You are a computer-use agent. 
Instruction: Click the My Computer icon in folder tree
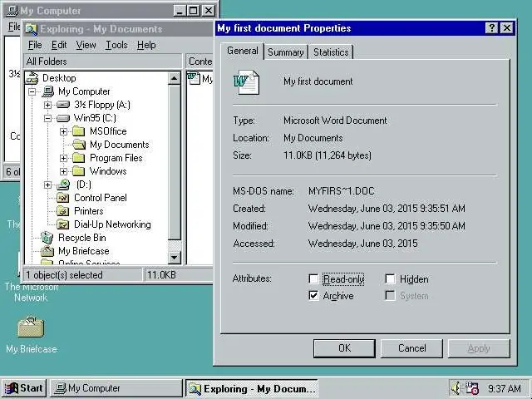point(48,91)
